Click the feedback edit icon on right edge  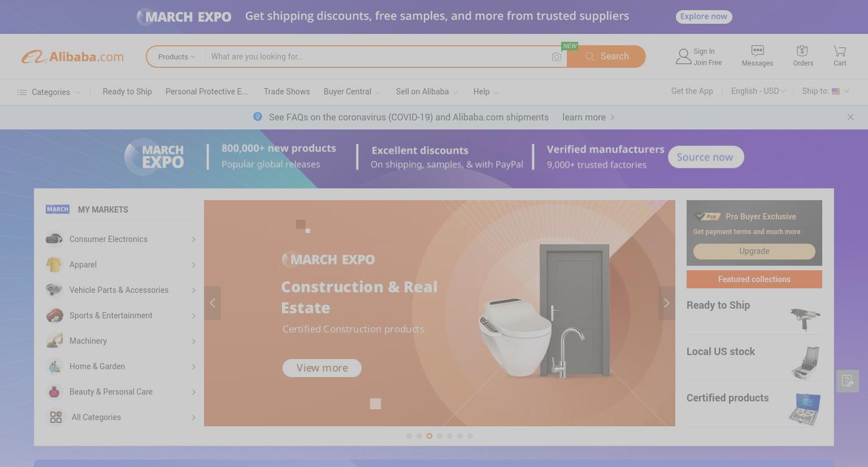pos(848,381)
